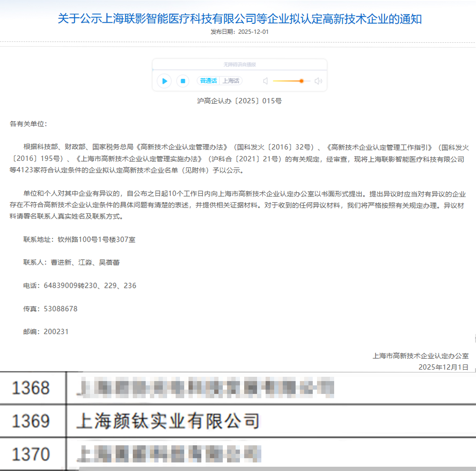Viewport: 476px width, 471px height.
Task: Click the low volume speaker icon
Action: click(265, 81)
